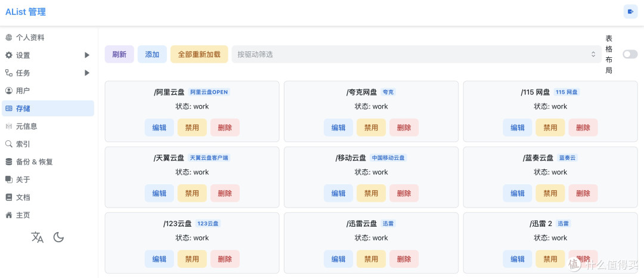Open 备份 & 恢复 menu item
The height and width of the screenshot is (278, 644).
coord(48,162)
